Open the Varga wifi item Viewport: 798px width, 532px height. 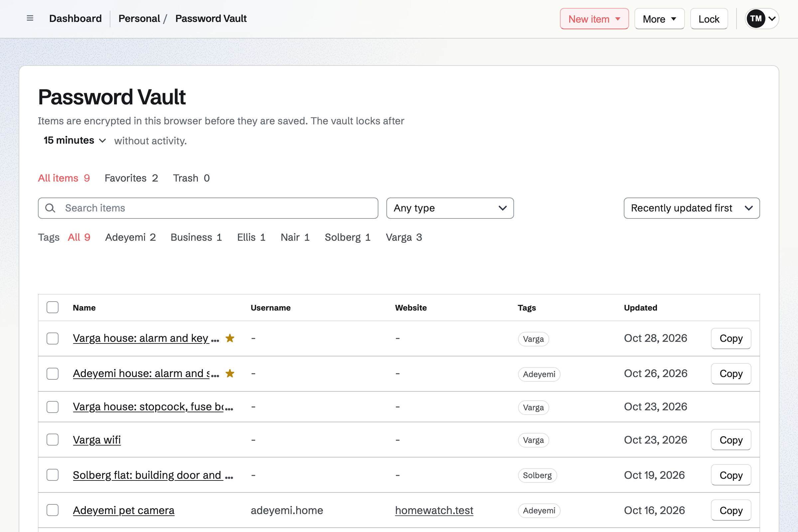point(97,440)
